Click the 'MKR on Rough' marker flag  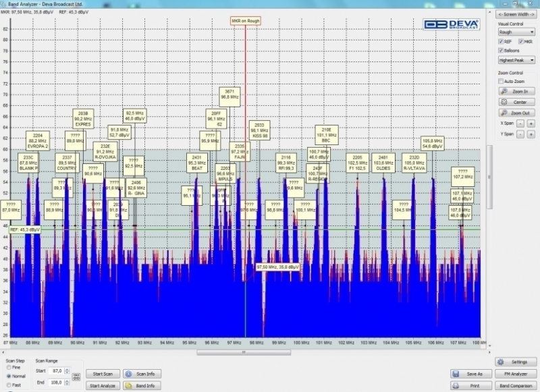[x=245, y=21]
